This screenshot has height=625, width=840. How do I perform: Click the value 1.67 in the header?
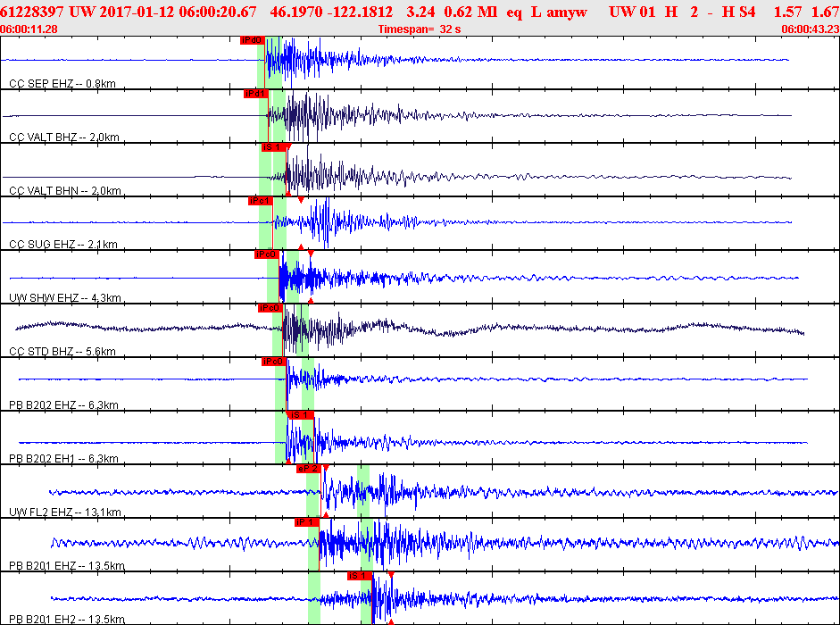(x=826, y=12)
